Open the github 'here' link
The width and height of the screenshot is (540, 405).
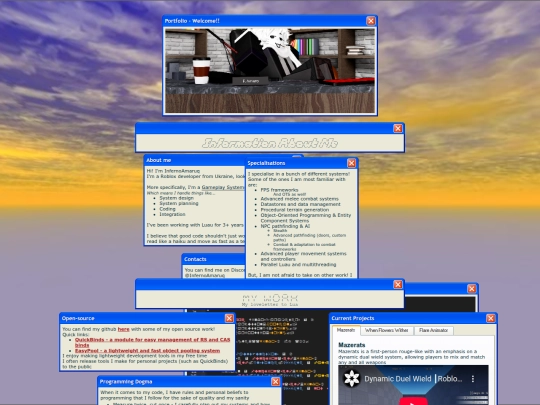click(124, 329)
